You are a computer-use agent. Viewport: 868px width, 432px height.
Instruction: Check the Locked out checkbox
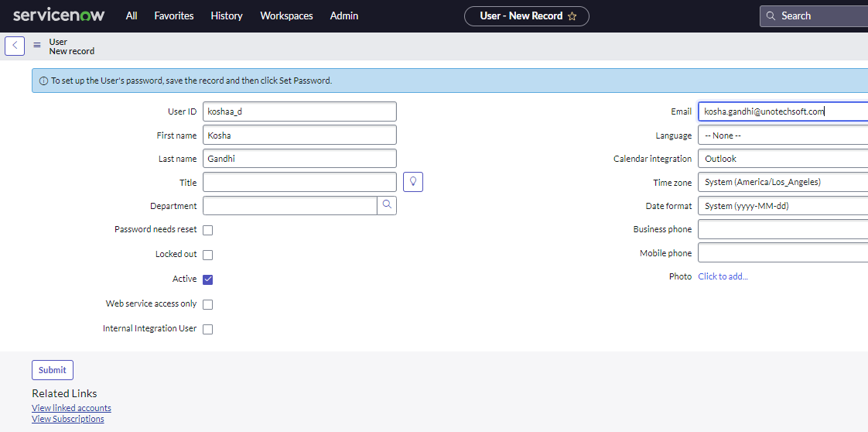click(x=207, y=255)
